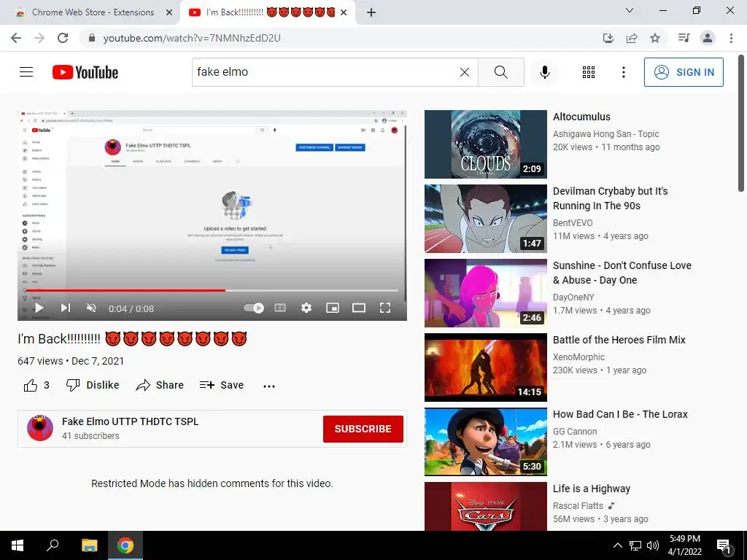The height and width of the screenshot is (560, 747).
Task: Share this video
Action: click(160, 385)
